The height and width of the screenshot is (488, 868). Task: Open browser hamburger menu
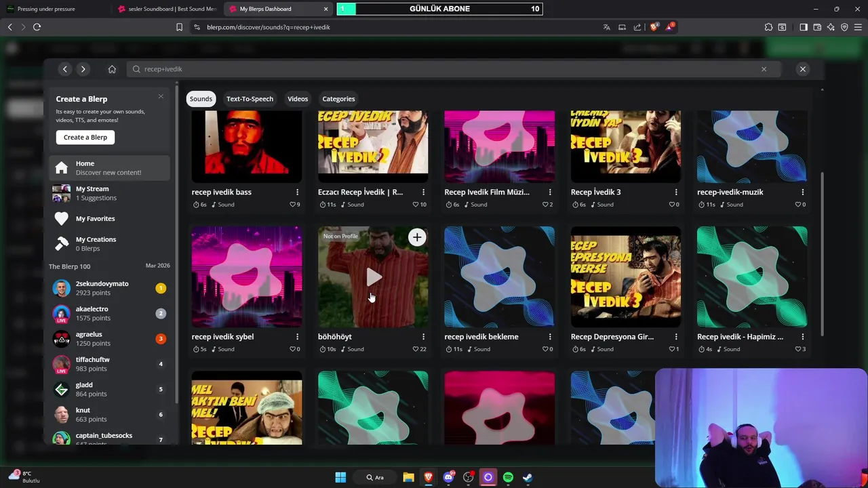pyautogui.click(x=858, y=27)
